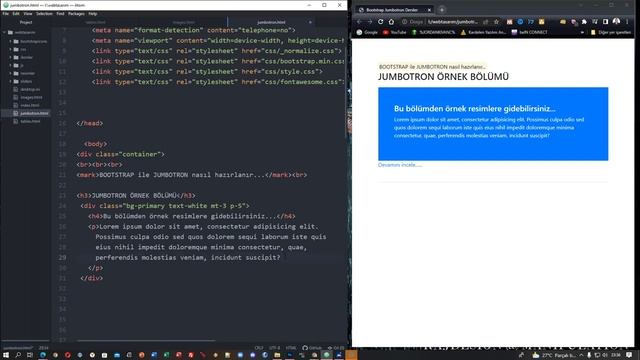This screenshot has height=360, width=640.
Task: Open Atom Selection menu
Action: point(44,14)
